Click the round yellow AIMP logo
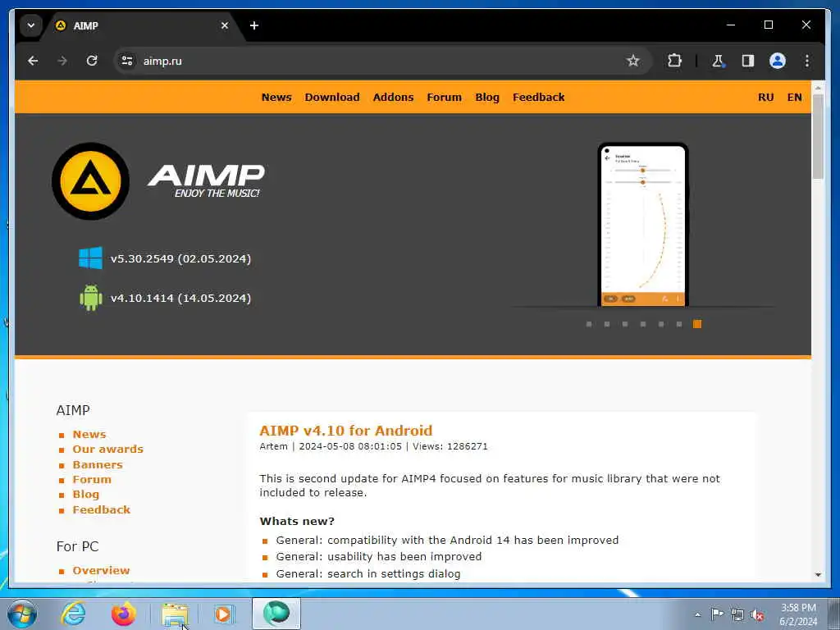The height and width of the screenshot is (630, 840). coord(90,181)
